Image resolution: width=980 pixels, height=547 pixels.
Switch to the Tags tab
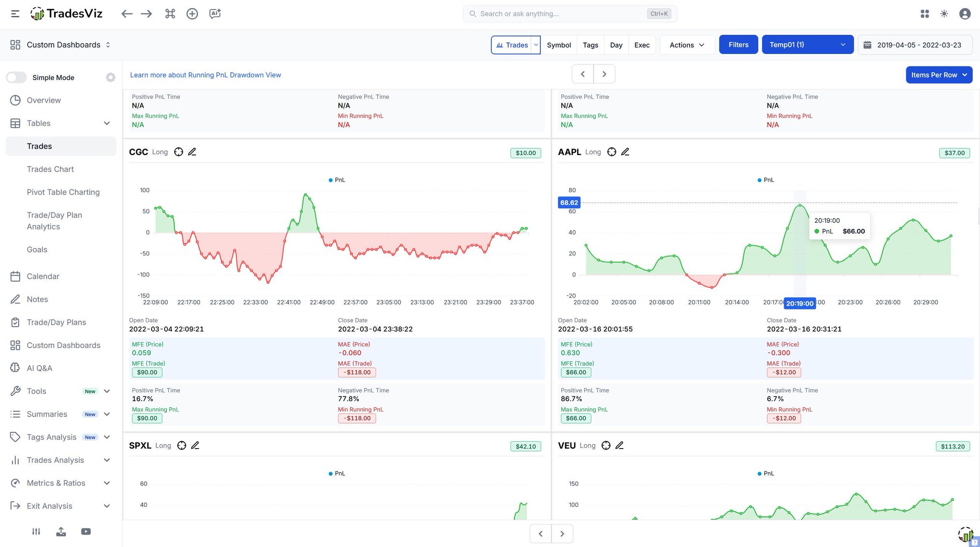(x=590, y=45)
